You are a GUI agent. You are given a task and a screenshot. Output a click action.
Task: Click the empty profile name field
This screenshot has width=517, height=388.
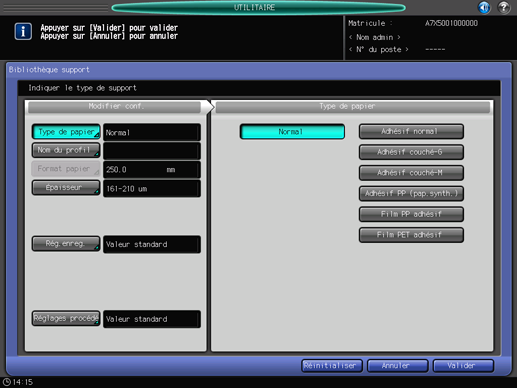(x=152, y=151)
